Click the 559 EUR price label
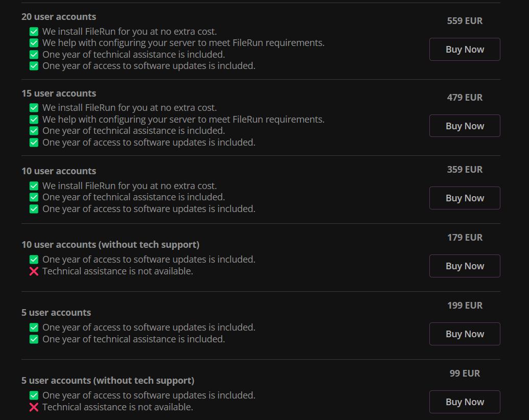Viewport: 529px width, 420px height. [465, 21]
